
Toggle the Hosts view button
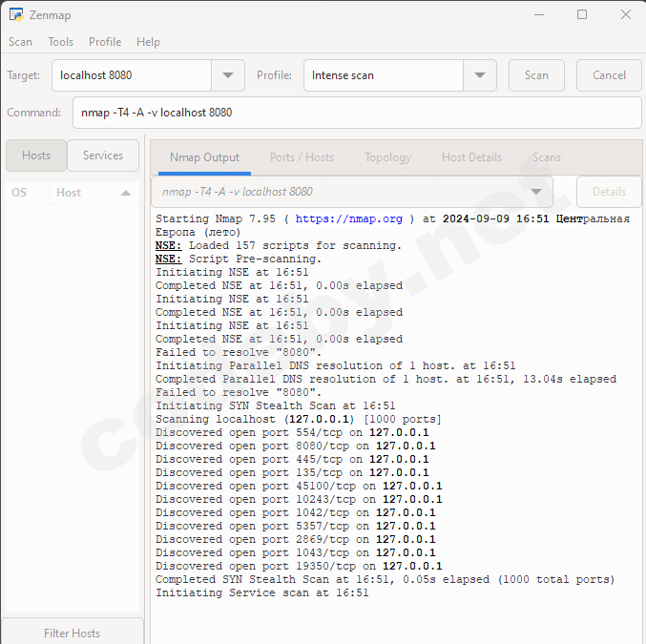tap(36, 156)
